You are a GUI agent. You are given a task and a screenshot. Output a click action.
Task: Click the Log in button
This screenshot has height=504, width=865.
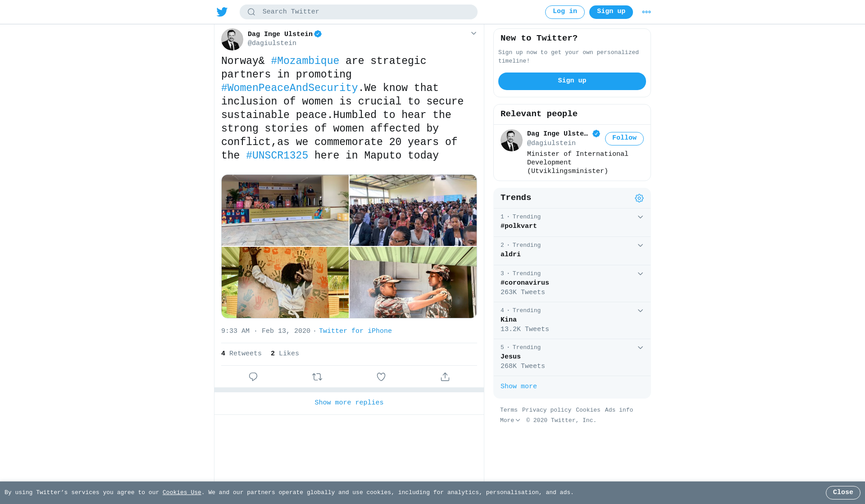[565, 12]
